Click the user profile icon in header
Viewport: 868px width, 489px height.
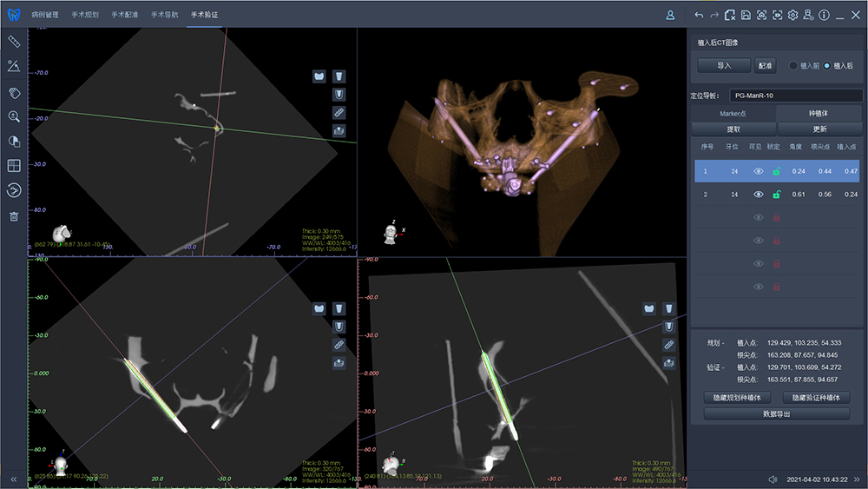pos(670,15)
